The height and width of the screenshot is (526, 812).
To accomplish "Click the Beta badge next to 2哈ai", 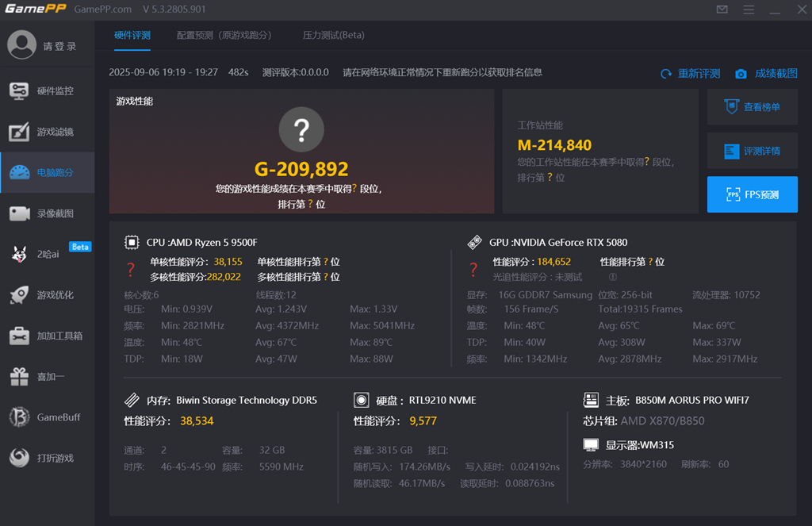I will [80, 247].
